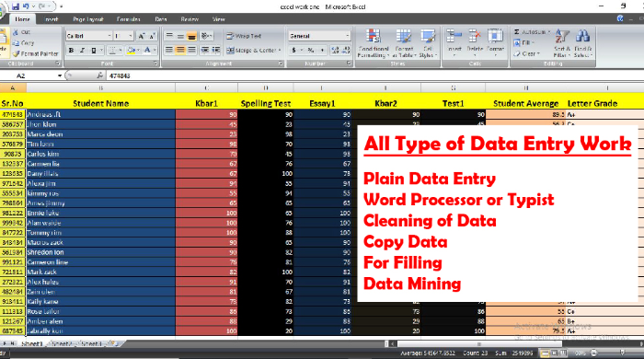Screen dimensions: 644x359
Task: Switch to Normal view in status bar
Action: (x=545, y=353)
